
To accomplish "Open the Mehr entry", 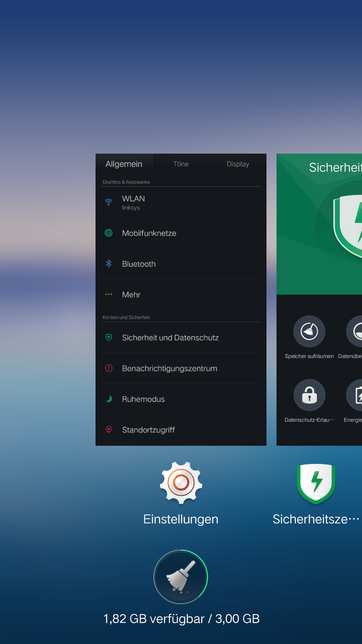I will point(181,294).
